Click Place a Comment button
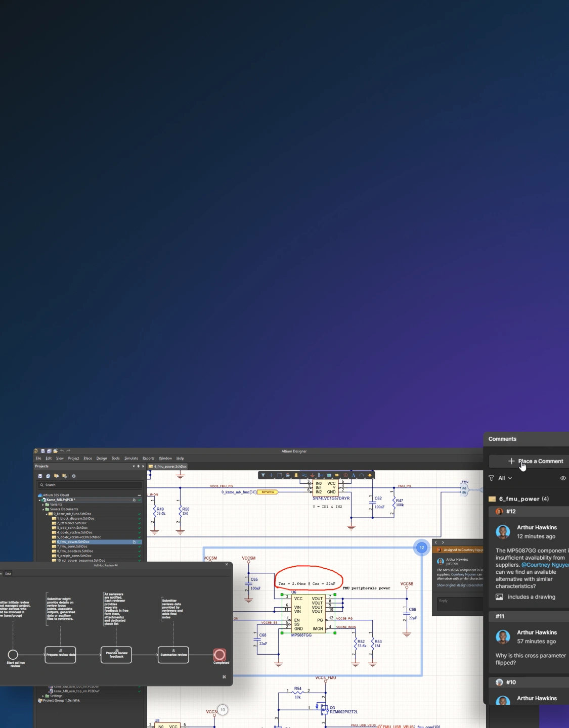 pyautogui.click(x=535, y=461)
